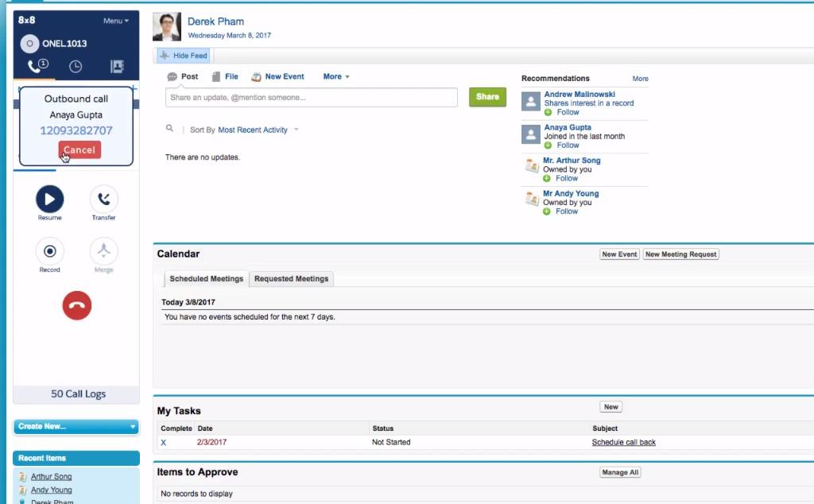
Task: Click the ONEL1013 agent status circle icon
Action: (29, 44)
